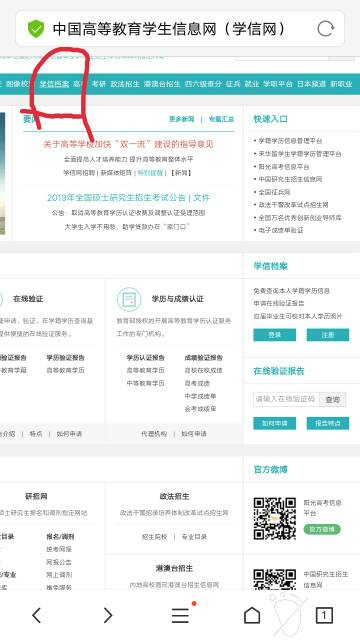Viewport: 360px width, 640px height.
Task: Focus the online verification code input
Action: 286,399
